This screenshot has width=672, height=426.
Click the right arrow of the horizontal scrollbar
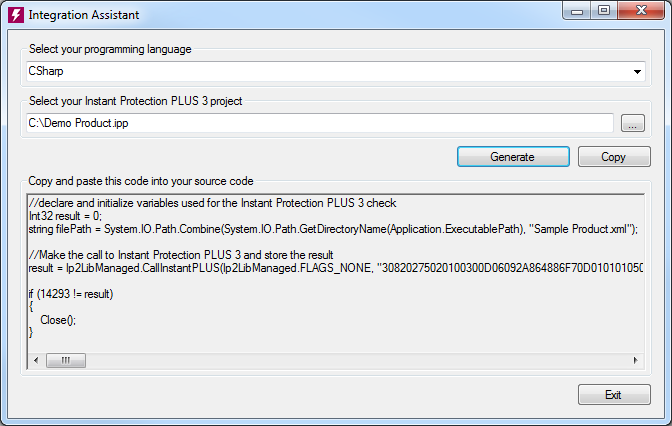(x=636, y=360)
